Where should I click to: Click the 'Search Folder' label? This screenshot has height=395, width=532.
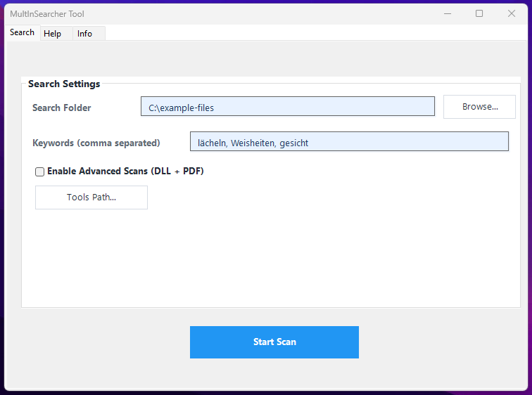(x=62, y=108)
